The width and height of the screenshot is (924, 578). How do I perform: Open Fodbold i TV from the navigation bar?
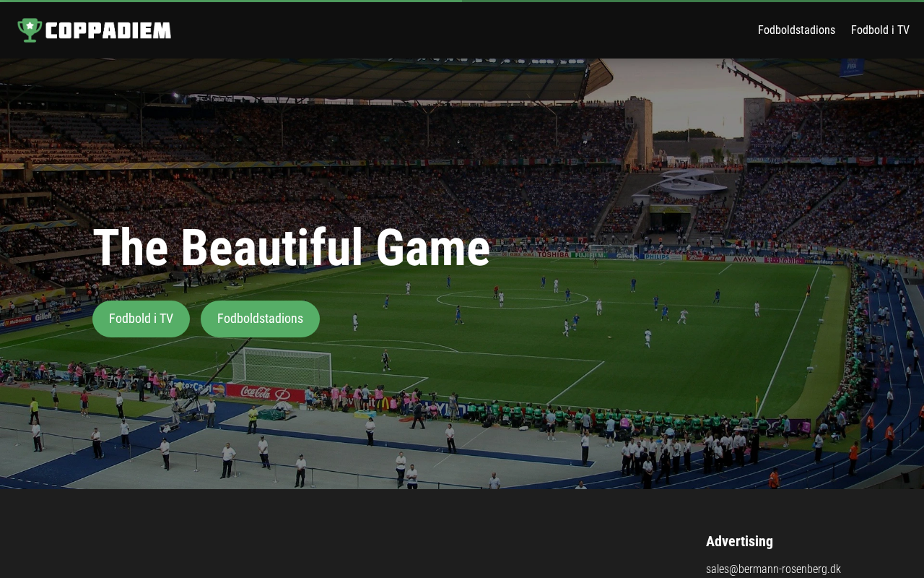880,30
